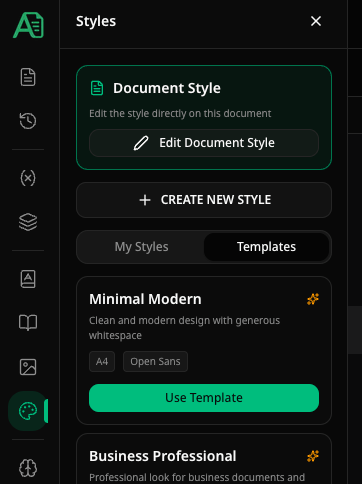Switch to the Templates tab
This screenshot has width=362, height=484.
pyautogui.click(x=266, y=247)
